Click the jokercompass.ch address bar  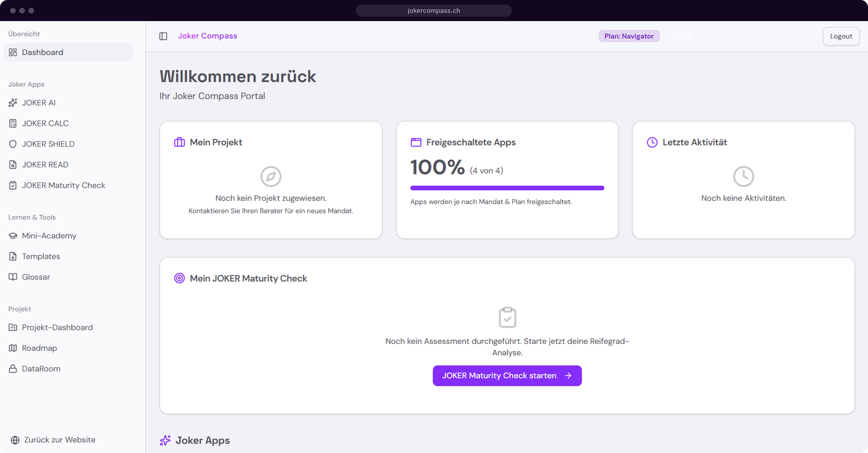pyautogui.click(x=434, y=10)
